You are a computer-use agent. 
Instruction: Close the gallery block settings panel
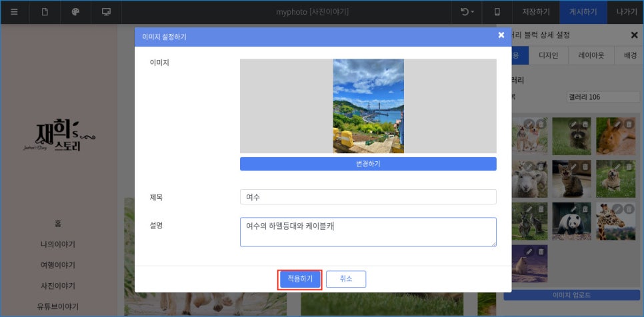[634, 35]
